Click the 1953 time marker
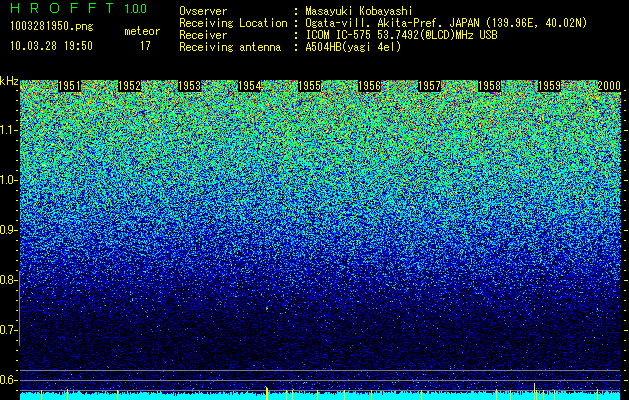 (189, 86)
